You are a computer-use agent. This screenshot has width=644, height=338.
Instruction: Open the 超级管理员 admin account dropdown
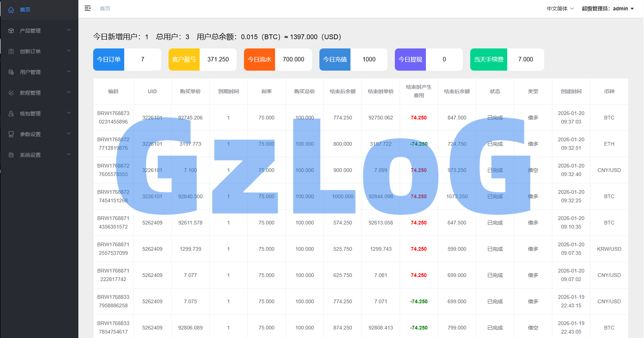pos(607,9)
